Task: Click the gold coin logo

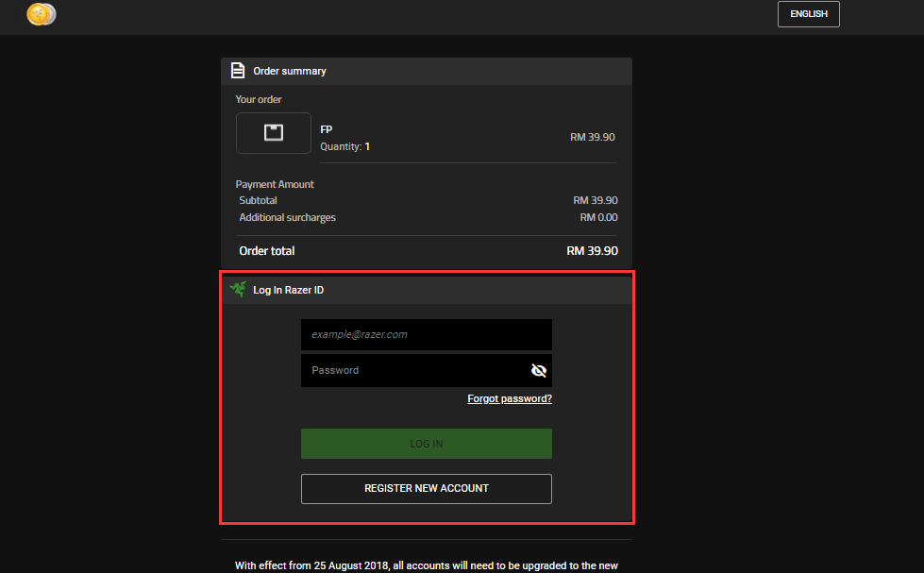Action: (42, 14)
